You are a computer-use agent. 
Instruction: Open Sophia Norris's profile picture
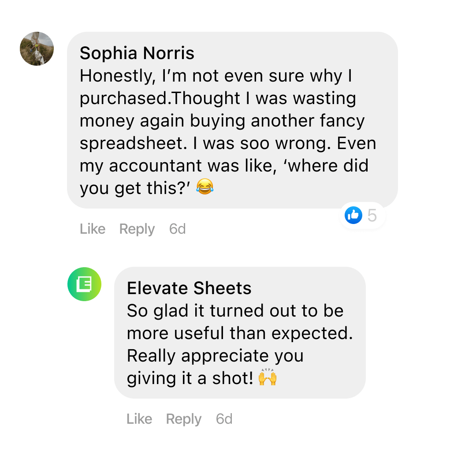tap(37, 49)
